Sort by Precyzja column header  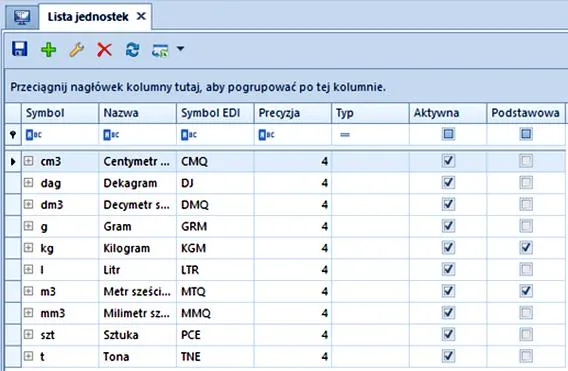point(293,113)
